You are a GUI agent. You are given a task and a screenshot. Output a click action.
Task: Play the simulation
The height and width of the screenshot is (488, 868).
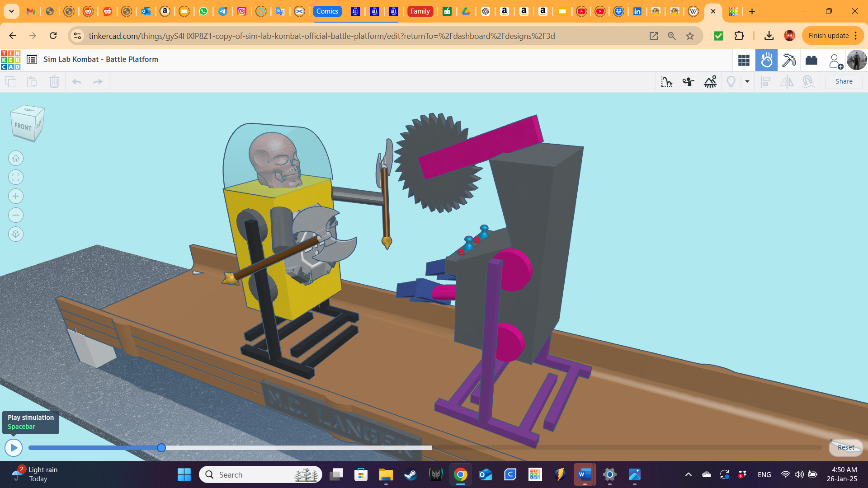tap(14, 448)
